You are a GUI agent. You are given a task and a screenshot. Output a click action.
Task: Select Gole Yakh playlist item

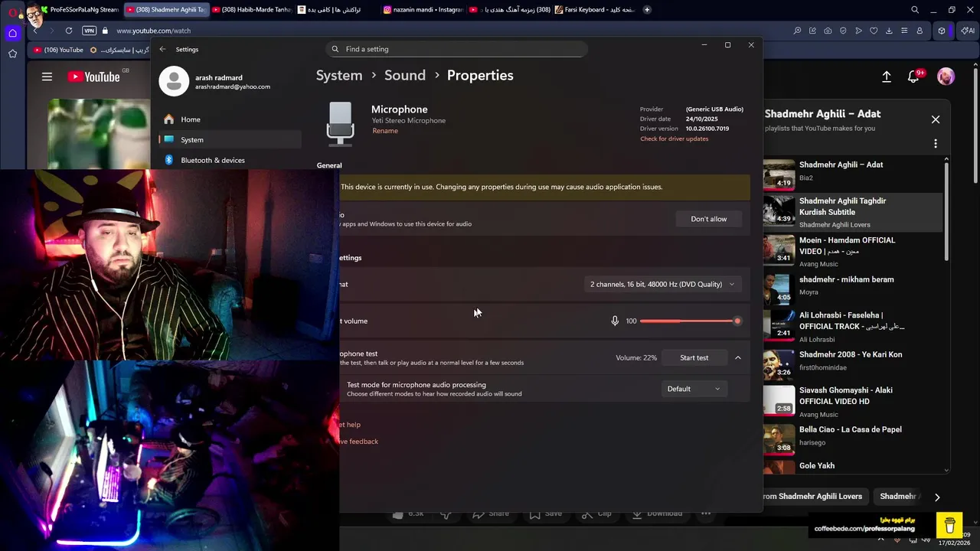point(852,466)
